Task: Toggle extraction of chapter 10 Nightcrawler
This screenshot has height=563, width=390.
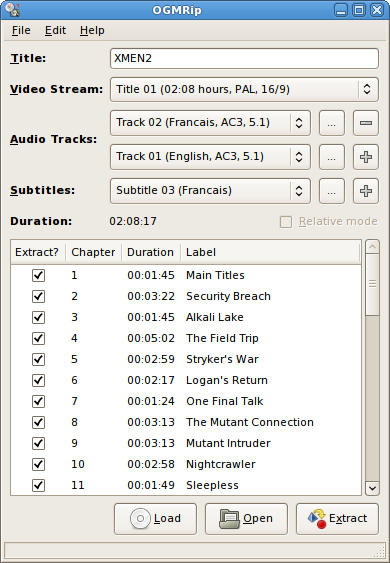Action: (38, 464)
